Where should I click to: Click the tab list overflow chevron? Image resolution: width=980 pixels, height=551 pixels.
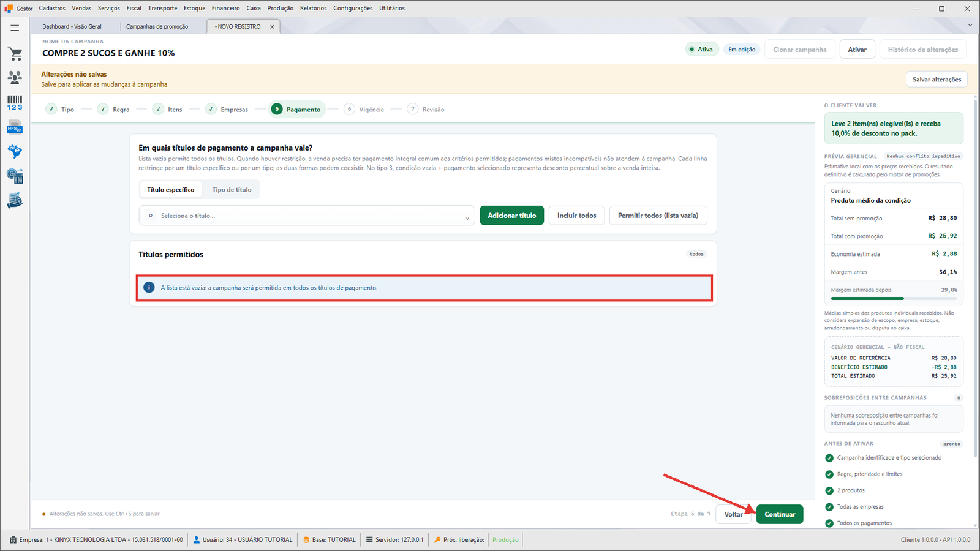[x=970, y=25]
